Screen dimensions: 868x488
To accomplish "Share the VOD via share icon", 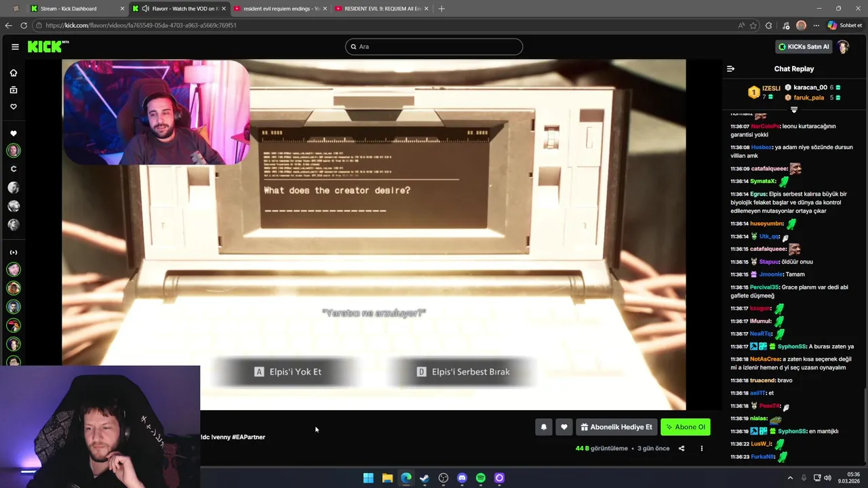I will [x=682, y=448].
